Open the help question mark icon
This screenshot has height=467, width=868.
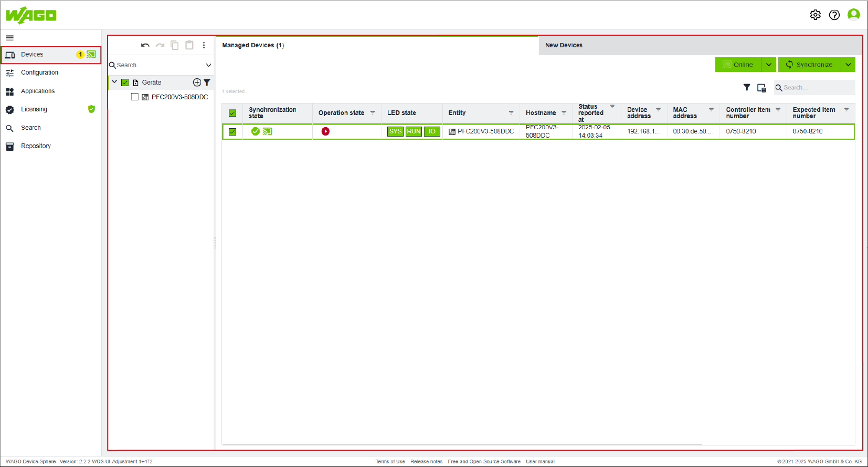click(x=834, y=15)
